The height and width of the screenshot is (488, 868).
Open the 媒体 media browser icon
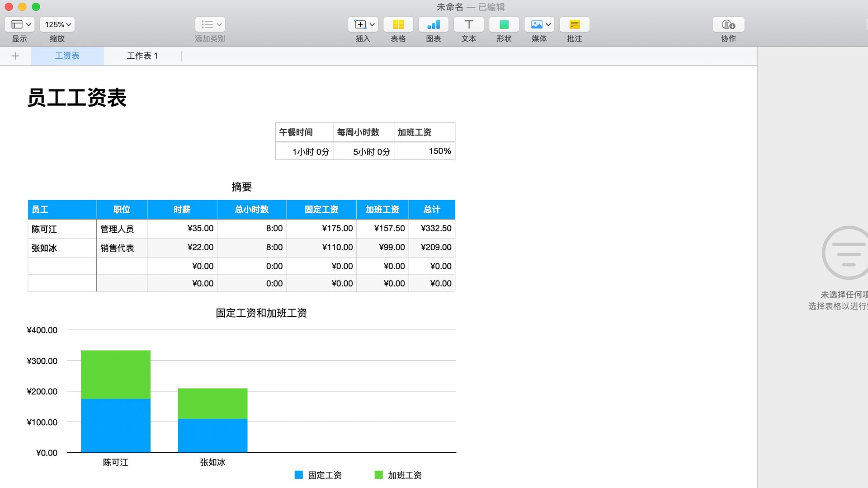(x=536, y=24)
